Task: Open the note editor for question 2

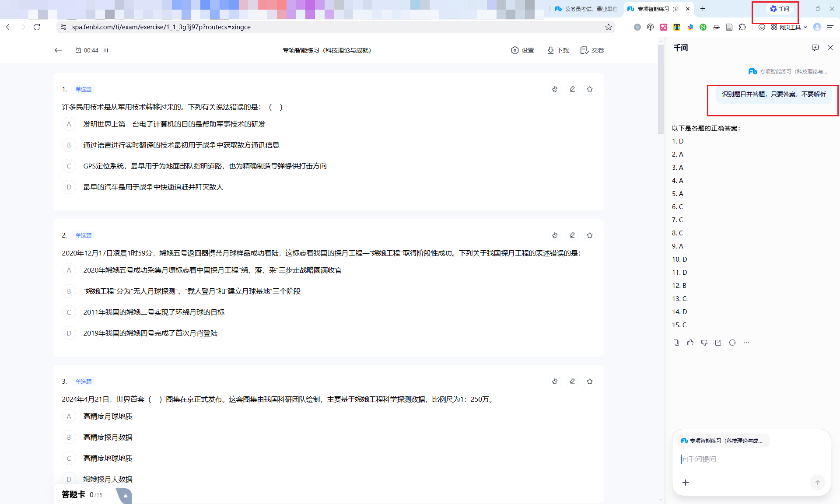Action: click(572, 235)
